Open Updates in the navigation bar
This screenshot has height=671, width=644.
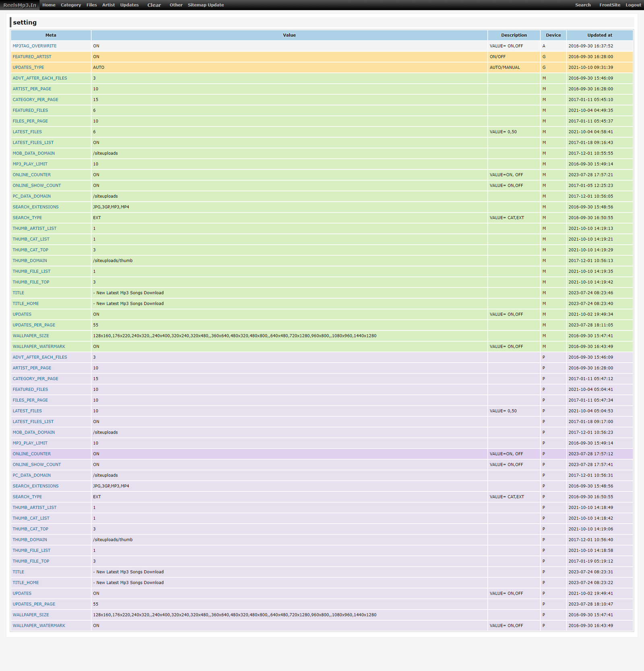coord(129,5)
